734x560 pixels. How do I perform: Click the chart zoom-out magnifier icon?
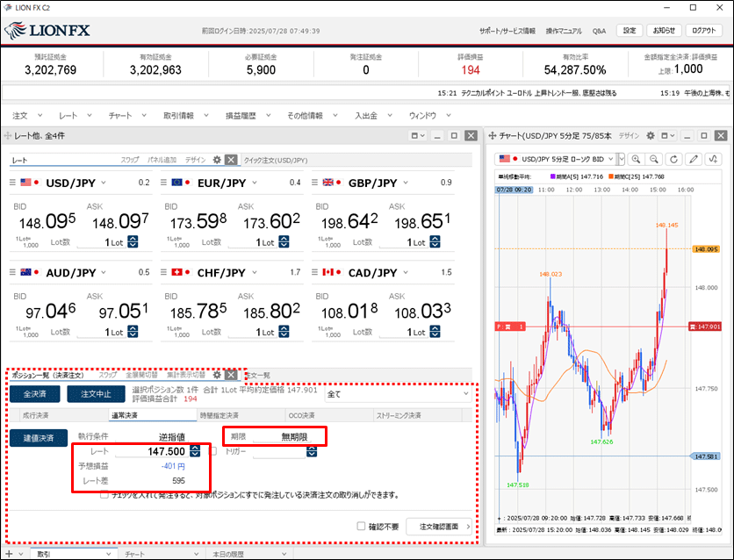[655, 159]
